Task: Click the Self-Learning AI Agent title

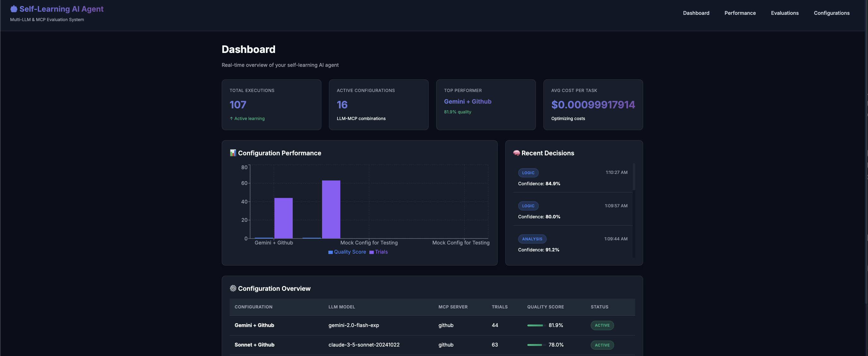Action: [x=61, y=9]
